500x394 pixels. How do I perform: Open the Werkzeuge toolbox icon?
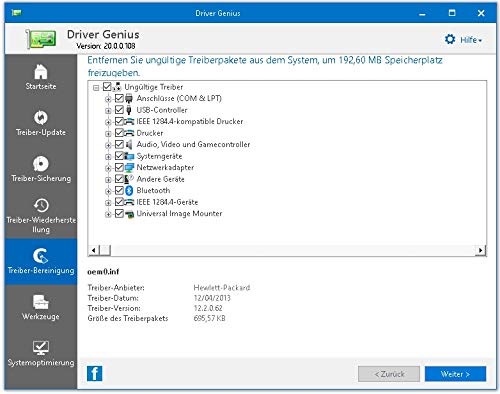41,302
